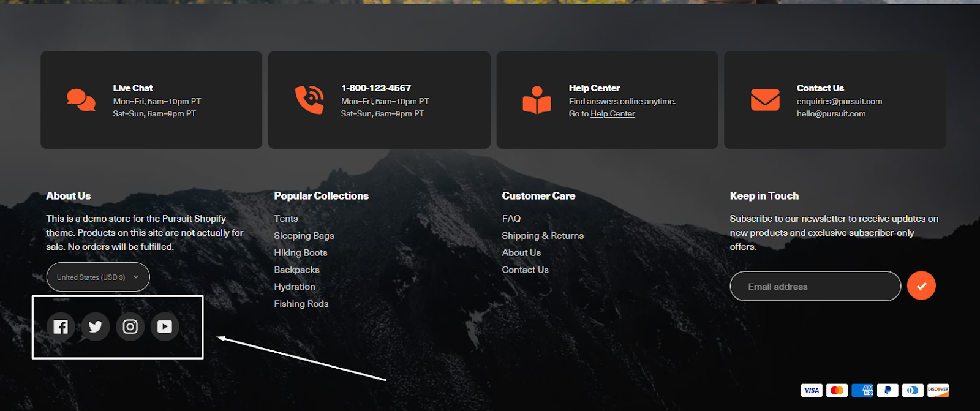Open Shipping & Returns link
The width and height of the screenshot is (980, 411).
[543, 236]
